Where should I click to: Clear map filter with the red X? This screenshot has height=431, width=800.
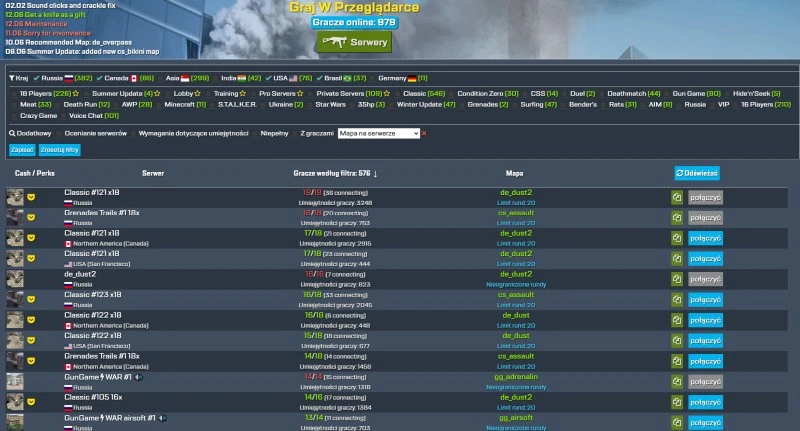424,134
